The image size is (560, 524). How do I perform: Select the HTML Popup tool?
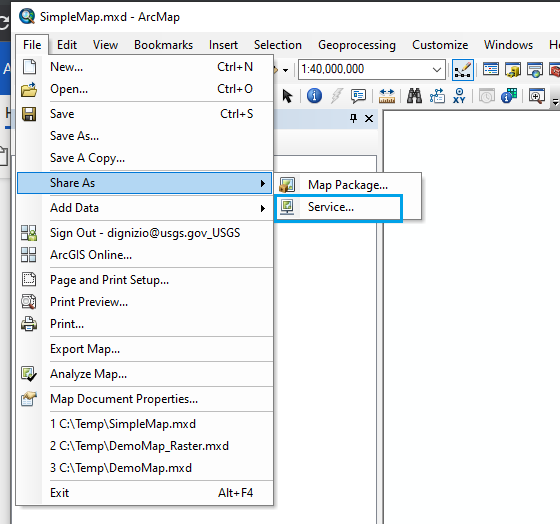358,96
